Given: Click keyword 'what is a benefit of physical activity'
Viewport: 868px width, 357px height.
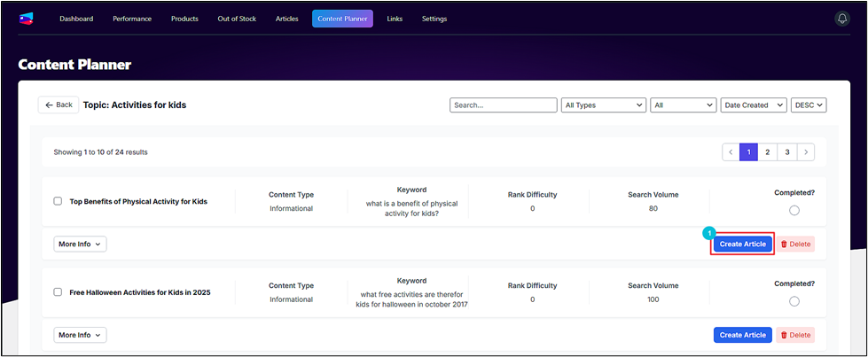Looking at the screenshot, I should point(412,208).
